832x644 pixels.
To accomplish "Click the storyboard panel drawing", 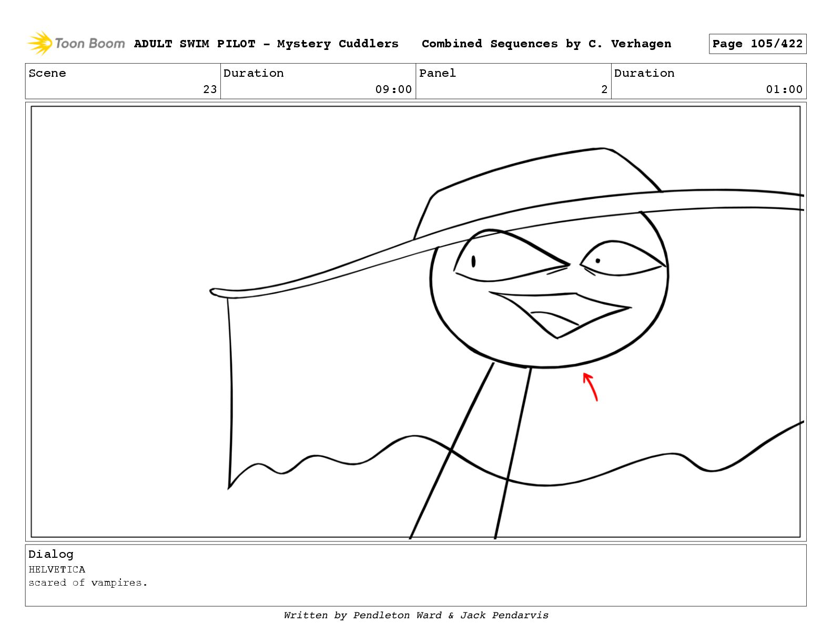I will 415,322.
